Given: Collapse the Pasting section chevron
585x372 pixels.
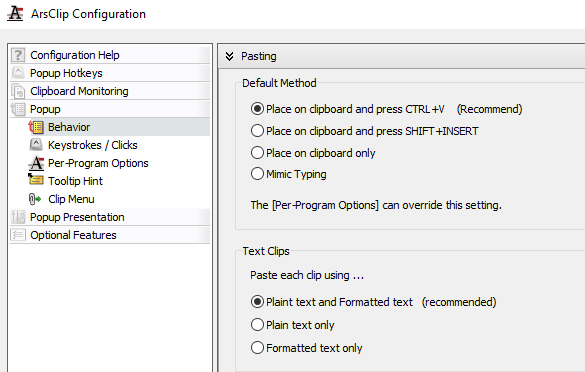Looking at the screenshot, I should [229, 56].
